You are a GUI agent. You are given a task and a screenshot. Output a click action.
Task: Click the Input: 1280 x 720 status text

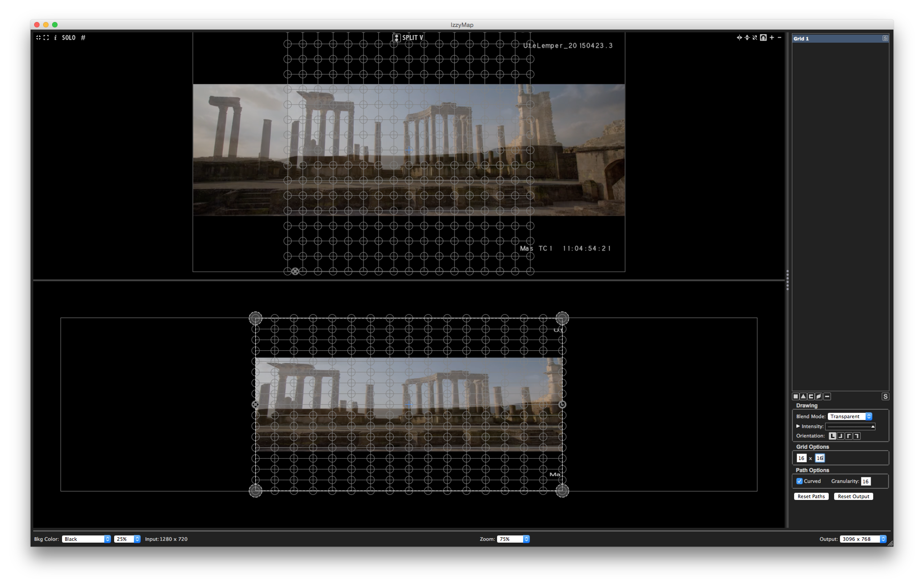point(166,539)
